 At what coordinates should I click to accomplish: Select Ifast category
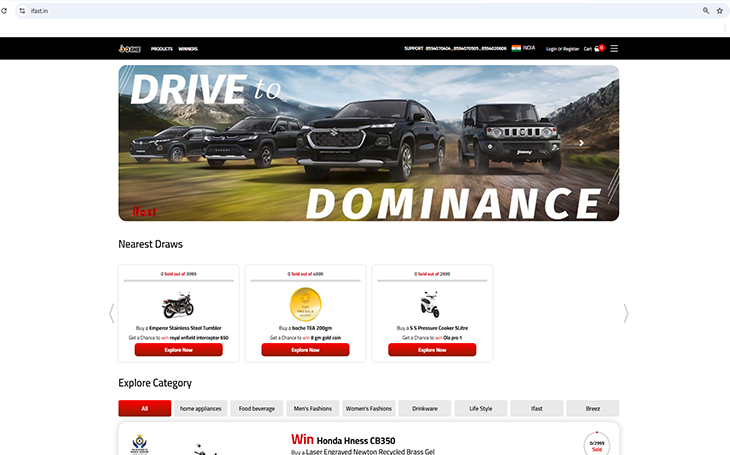[x=537, y=408]
